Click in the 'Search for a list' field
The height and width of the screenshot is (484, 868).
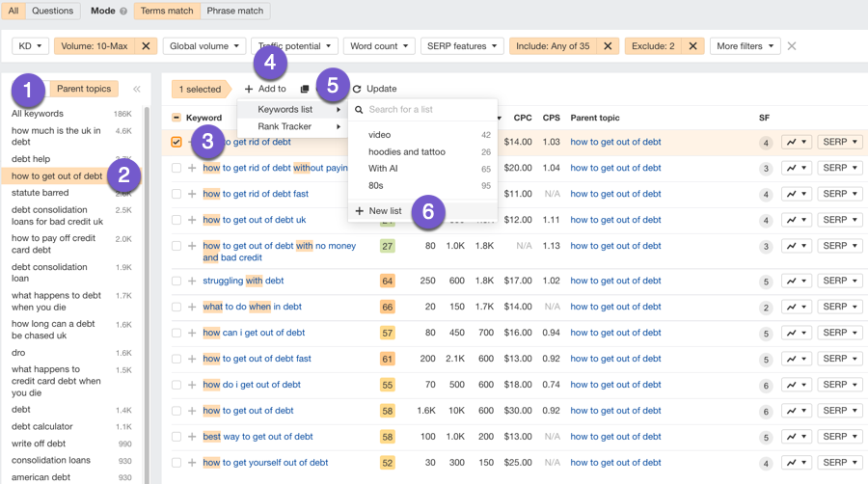click(424, 110)
